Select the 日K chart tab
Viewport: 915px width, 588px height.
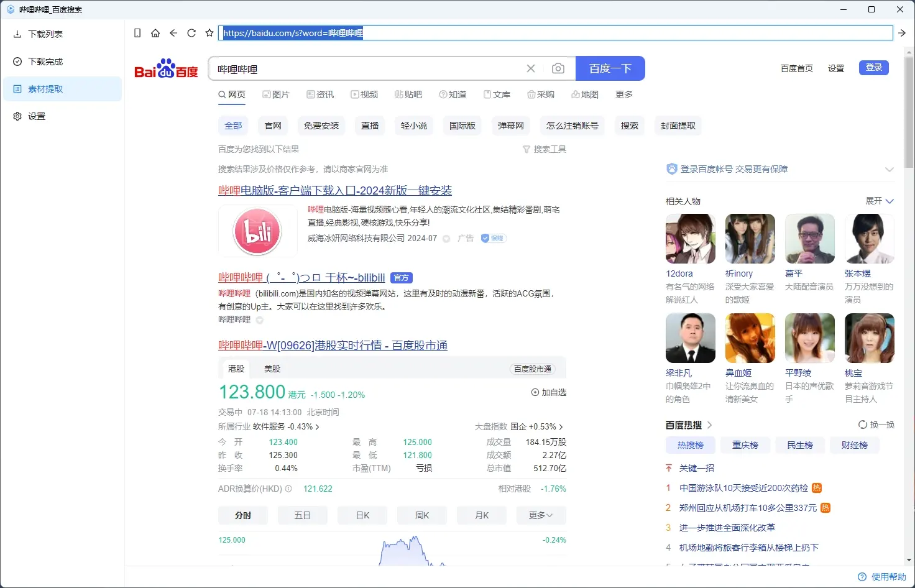tap(362, 515)
